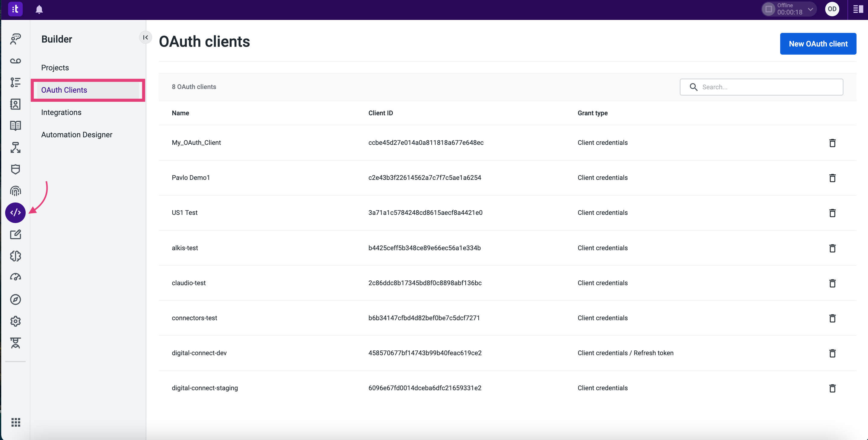Open the workflow flowchart icon in sidebar
The width and height of the screenshot is (868, 440).
pyautogui.click(x=15, y=148)
